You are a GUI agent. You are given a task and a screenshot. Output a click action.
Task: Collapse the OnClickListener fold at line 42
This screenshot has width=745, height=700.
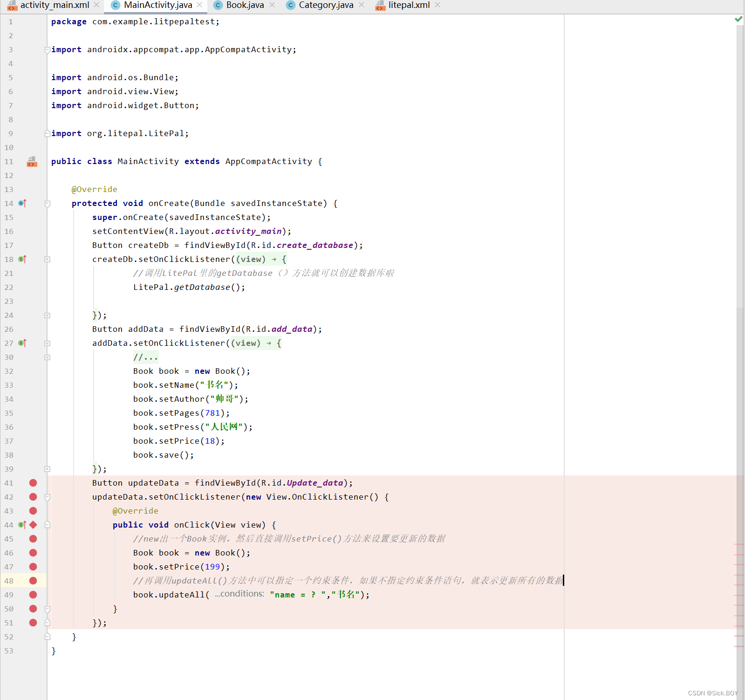[47, 497]
